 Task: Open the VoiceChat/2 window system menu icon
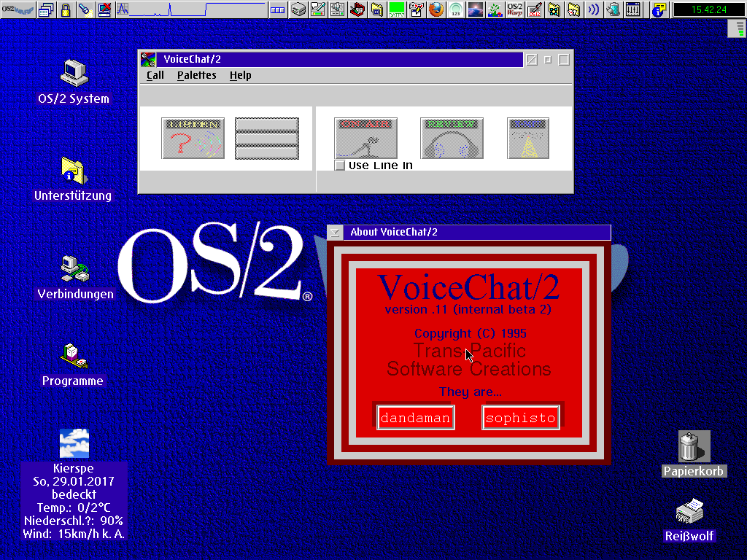pyautogui.click(x=148, y=60)
